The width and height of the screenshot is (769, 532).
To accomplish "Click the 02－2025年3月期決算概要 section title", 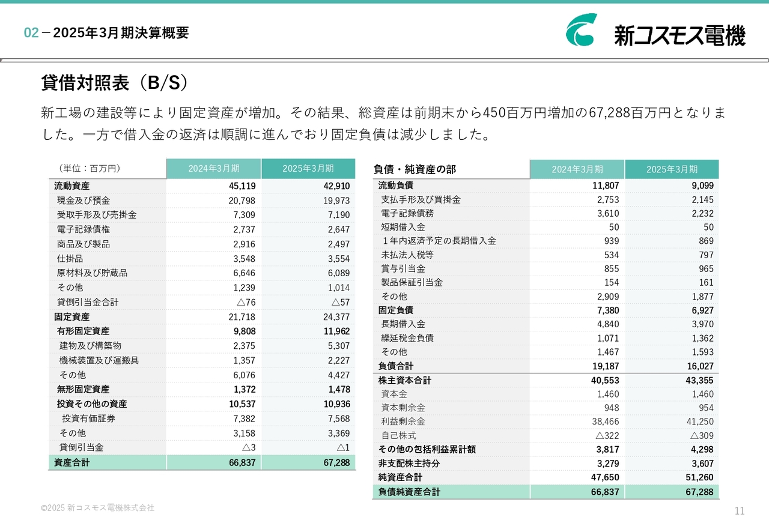I will pyautogui.click(x=106, y=33).
